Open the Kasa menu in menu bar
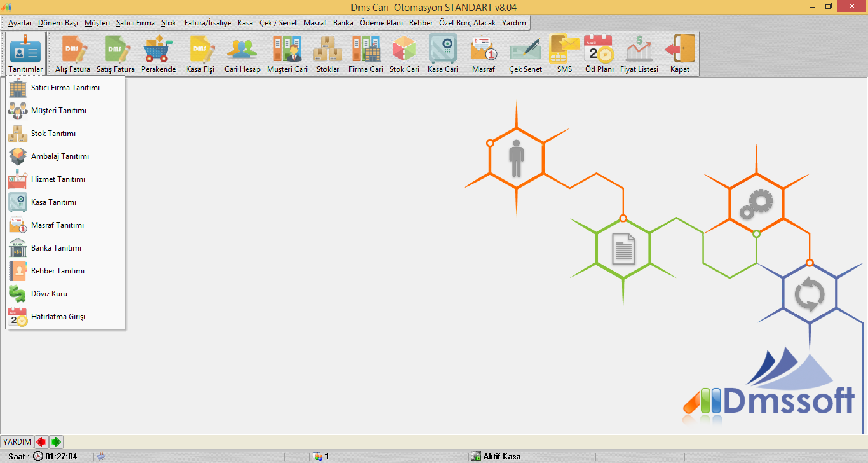 [x=245, y=22]
